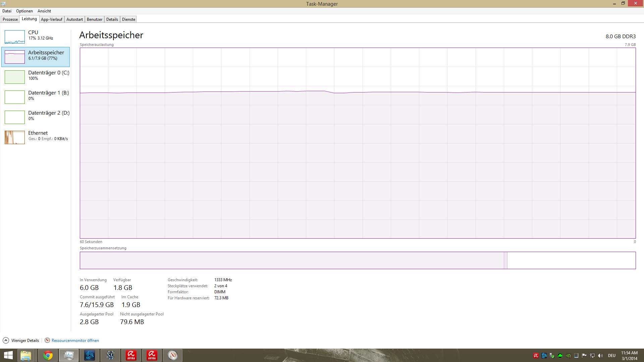The image size is (644, 362).
Task: Open volume control in system tray
Action: coord(600,356)
